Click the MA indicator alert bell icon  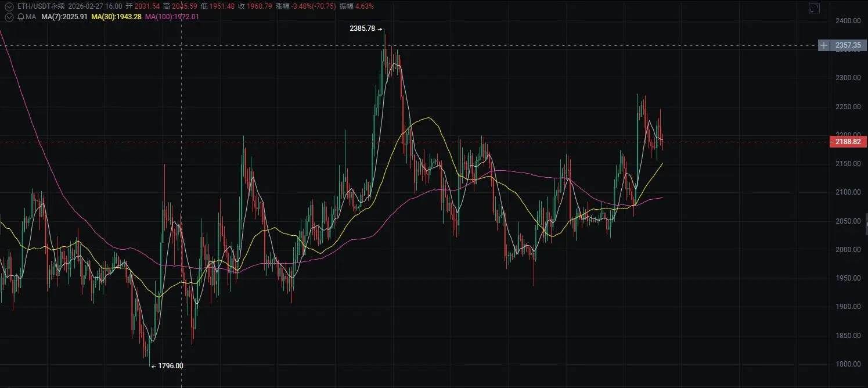click(x=20, y=17)
